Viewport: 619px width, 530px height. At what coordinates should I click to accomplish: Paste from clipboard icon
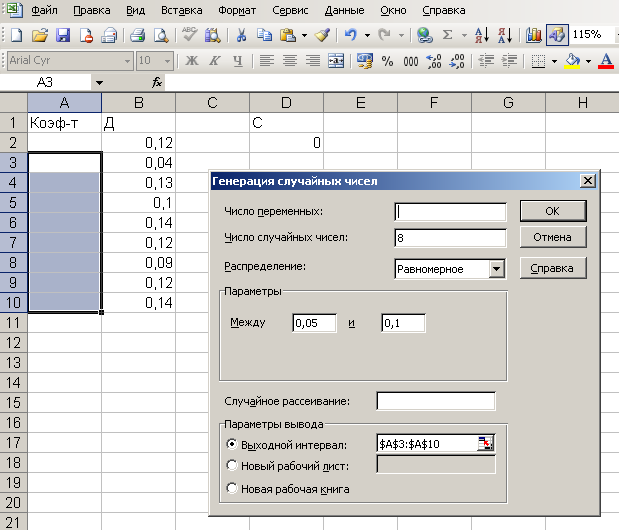288,35
